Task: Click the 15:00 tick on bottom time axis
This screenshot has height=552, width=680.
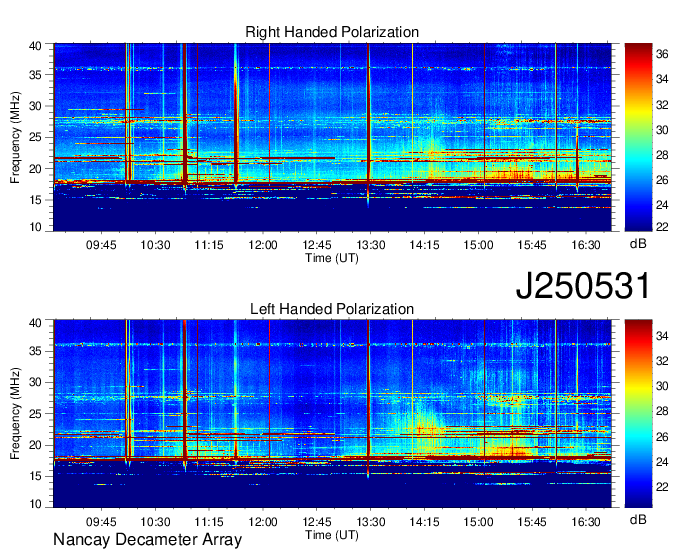Action: (x=478, y=522)
